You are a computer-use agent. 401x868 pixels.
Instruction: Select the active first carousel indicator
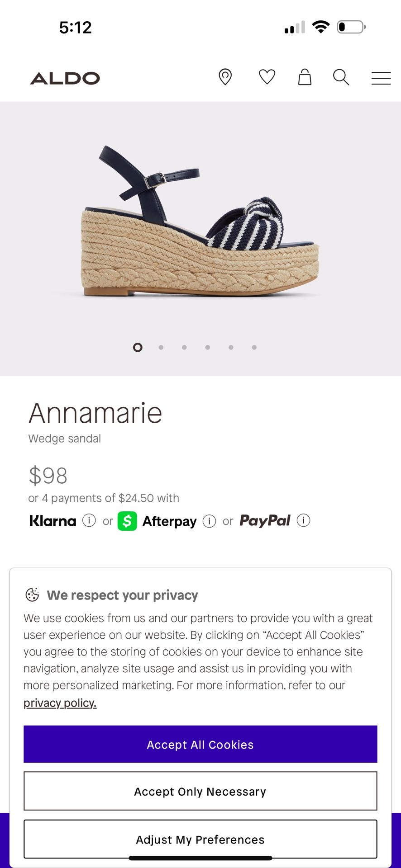tap(137, 347)
